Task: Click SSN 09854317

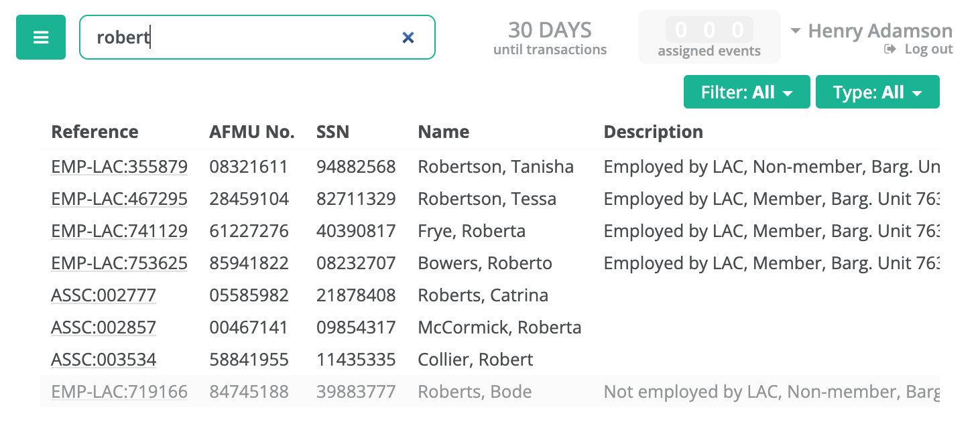Action: (356, 327)
